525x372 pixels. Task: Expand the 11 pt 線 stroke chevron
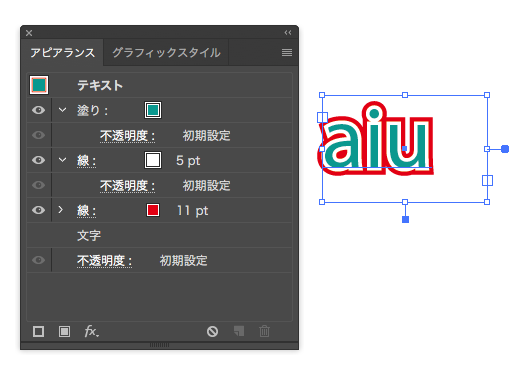[61, 210]
